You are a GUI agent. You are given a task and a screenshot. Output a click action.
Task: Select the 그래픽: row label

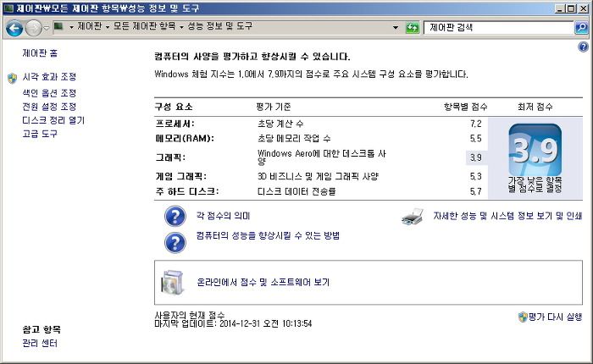[170, 157]
